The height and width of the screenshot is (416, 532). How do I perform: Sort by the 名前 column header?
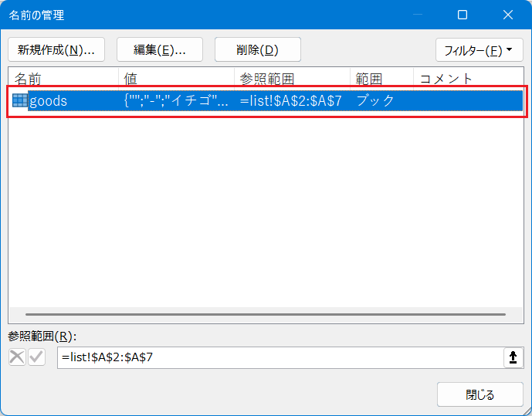point(63,79)
